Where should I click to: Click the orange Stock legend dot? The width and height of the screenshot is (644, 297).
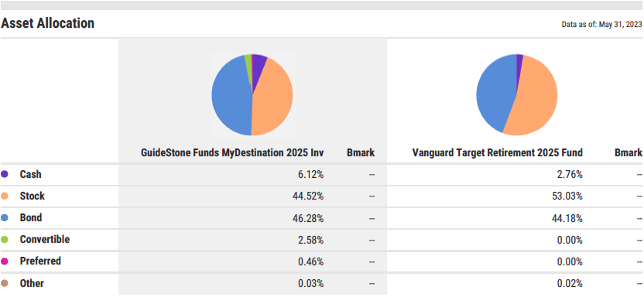coord(5,196)
